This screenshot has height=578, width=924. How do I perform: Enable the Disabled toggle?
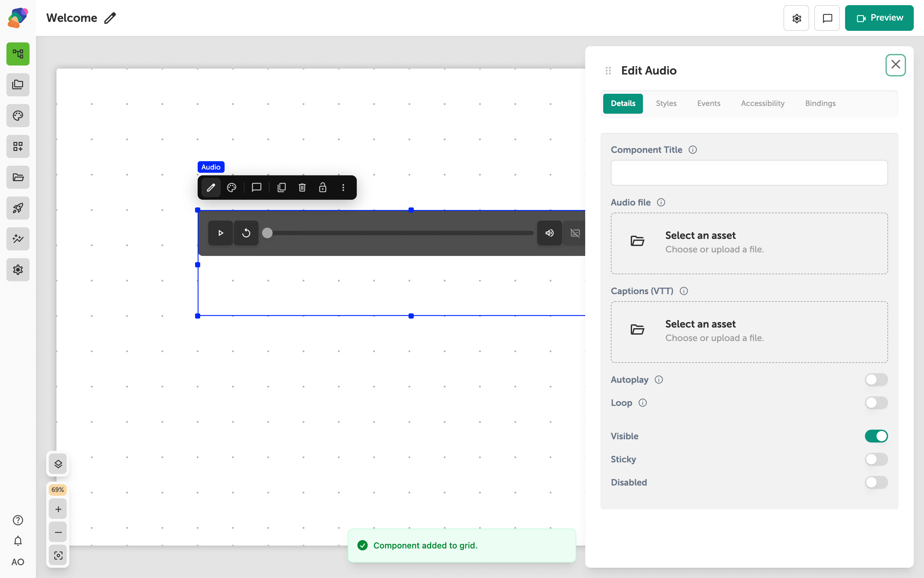pos(876,482)
